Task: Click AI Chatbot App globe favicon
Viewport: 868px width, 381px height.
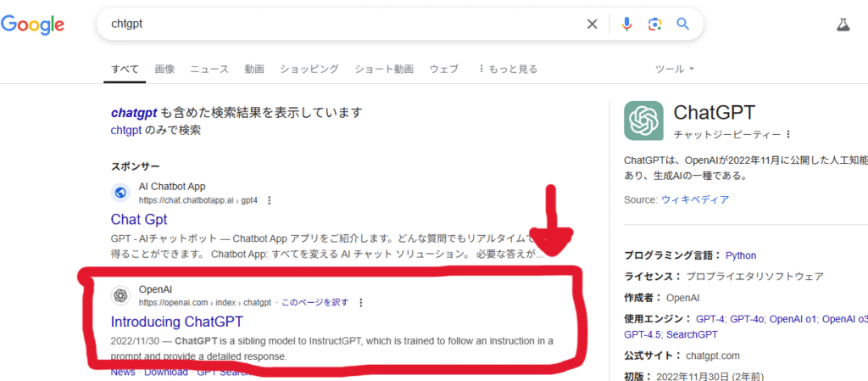Action: tap(120, 193)
